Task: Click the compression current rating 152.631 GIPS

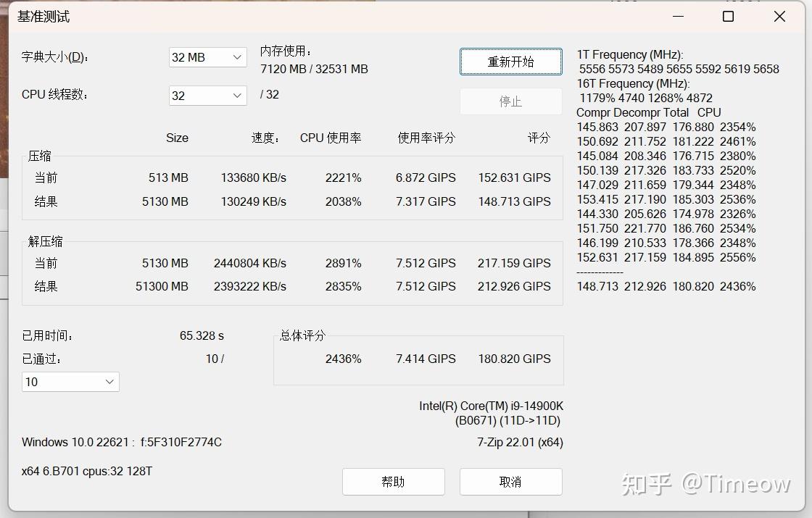Action: point(514,177)
